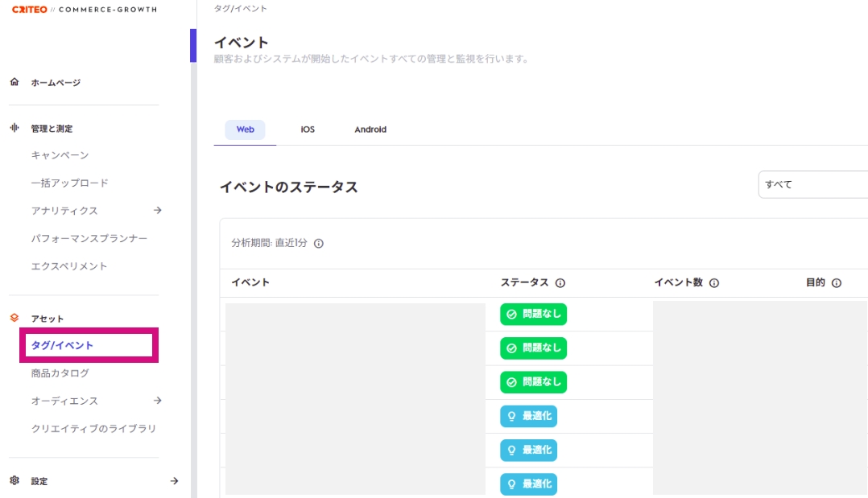Click info icon next to イベント数 header
Screen dimensions: 868x498
point(714,282)
